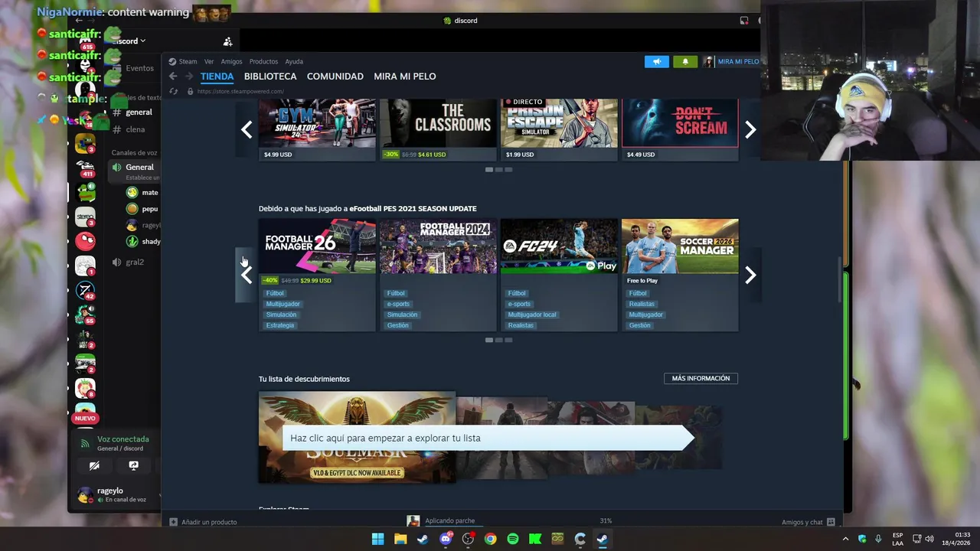Open the Windows Start menu

[x=377, y=539]
